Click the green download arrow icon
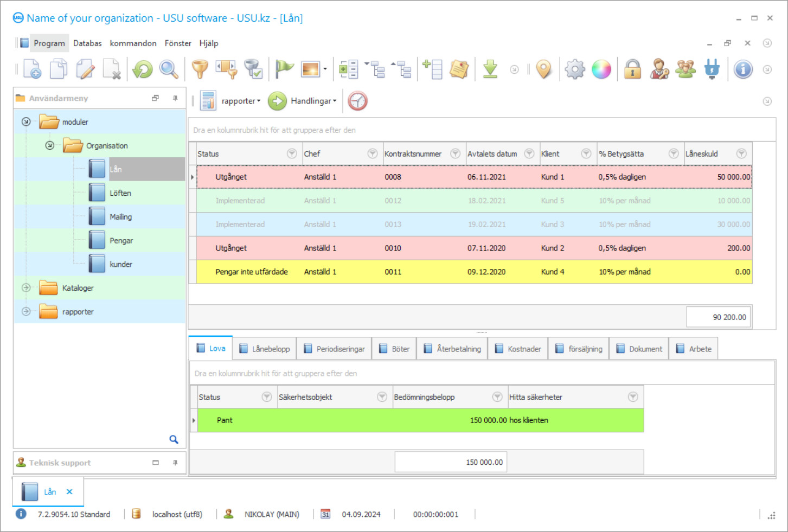 tap(490, 69)
